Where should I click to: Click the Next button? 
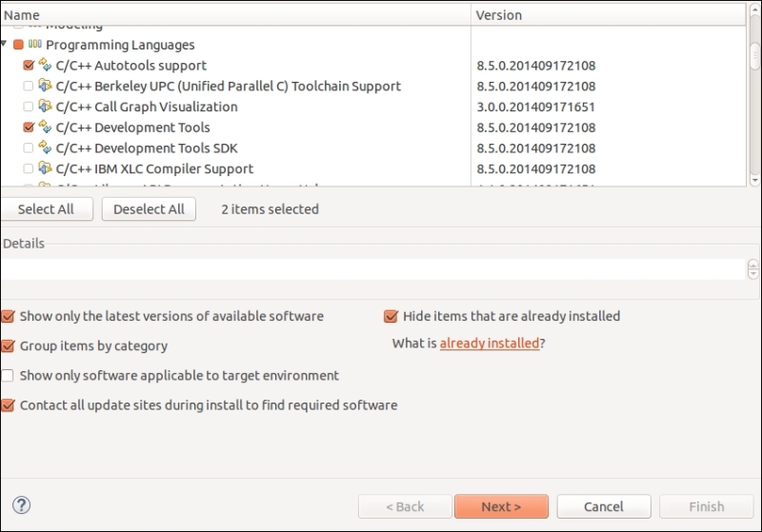point(502,506)
